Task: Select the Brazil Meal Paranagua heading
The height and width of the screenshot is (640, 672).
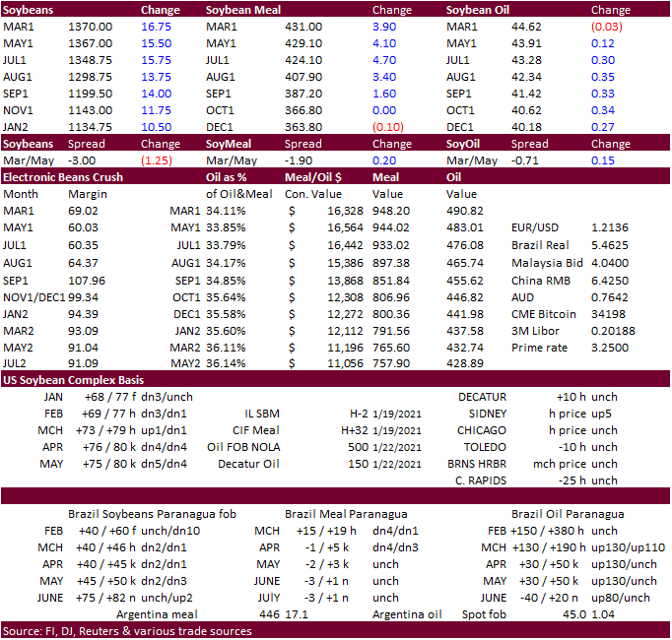Action: (x=346, y=513)
